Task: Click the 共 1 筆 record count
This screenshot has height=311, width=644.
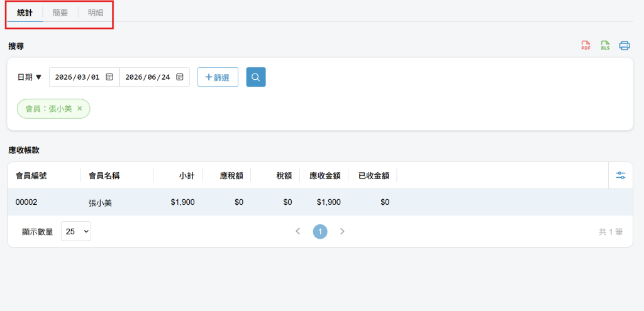Action: tap(611, 232)
